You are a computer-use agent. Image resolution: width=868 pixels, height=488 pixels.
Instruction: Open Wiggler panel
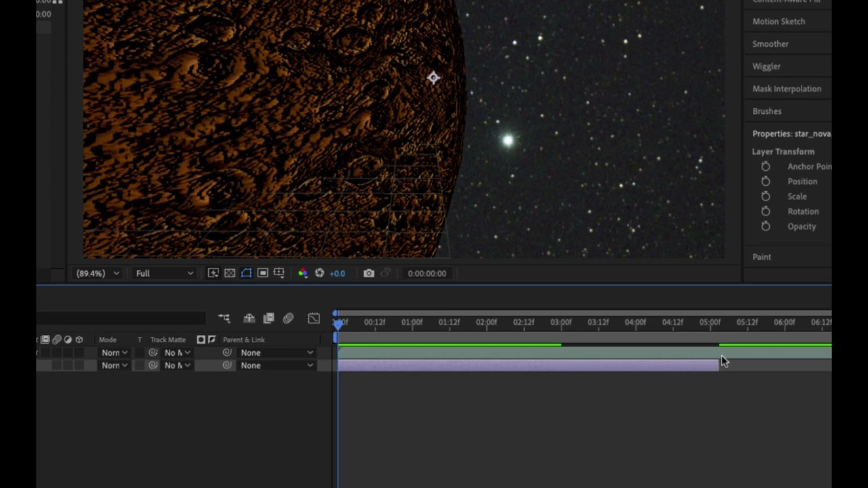point(766,66)
